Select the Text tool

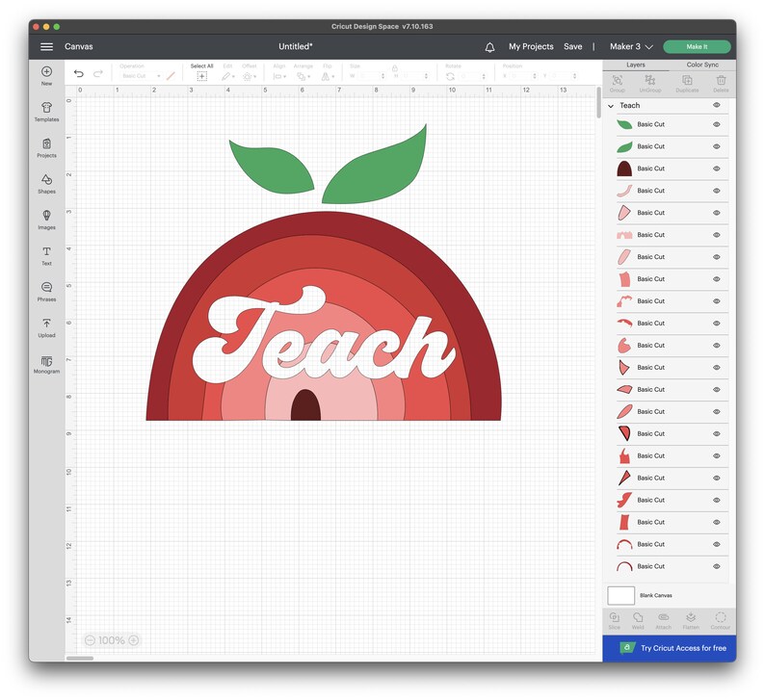click(x=46, y=256)
